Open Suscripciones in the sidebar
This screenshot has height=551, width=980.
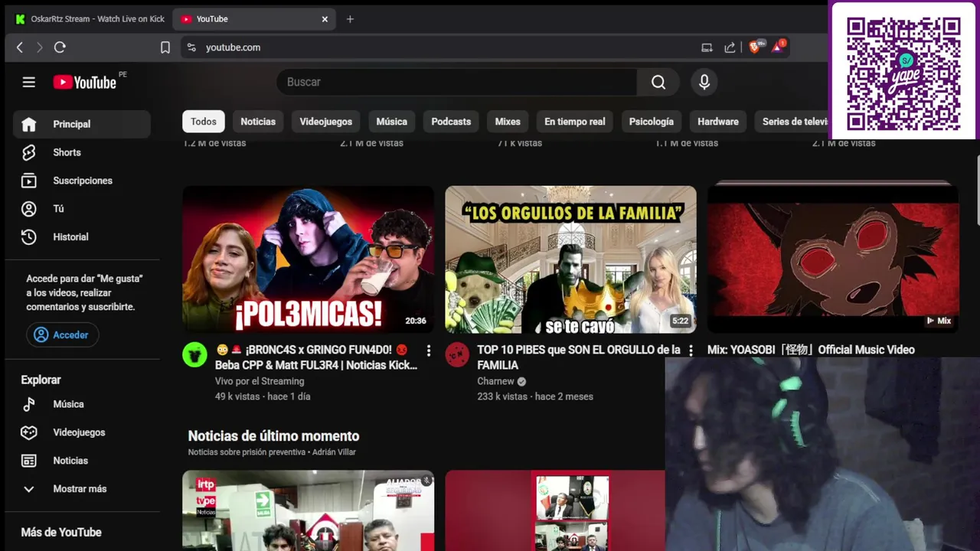82,181
